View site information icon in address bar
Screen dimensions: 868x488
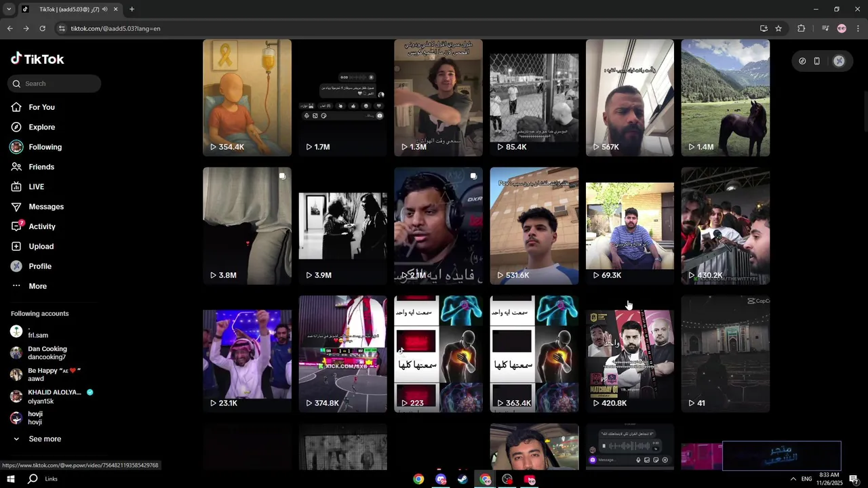point(62,28)
